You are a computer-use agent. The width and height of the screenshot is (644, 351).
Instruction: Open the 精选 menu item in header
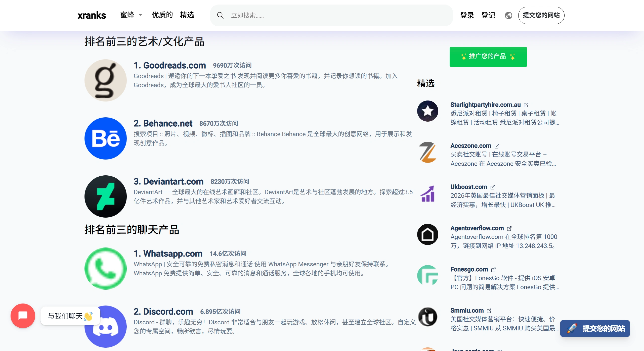[x=187, y=15]
